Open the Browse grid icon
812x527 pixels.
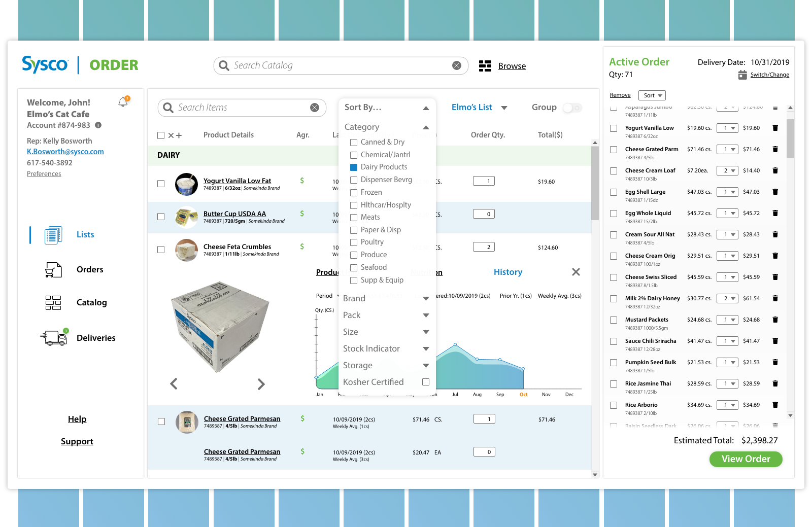click(x=485, y=66)
